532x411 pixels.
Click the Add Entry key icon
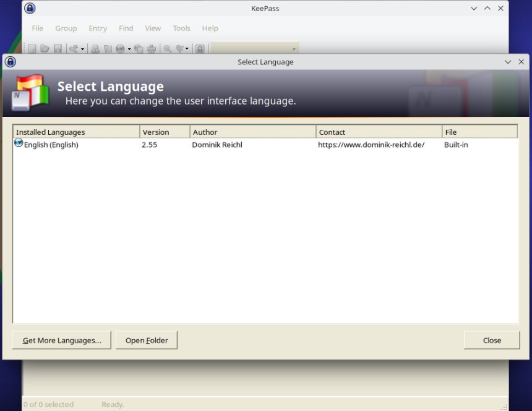pyautogui.click(x=73, y=49)
